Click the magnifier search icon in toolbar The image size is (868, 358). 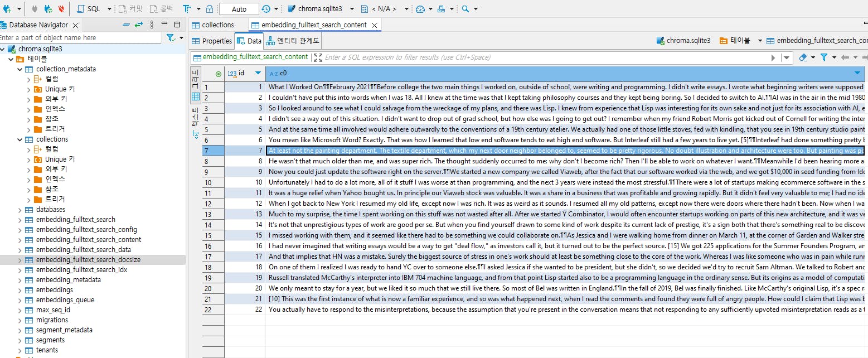click(465, 9)
